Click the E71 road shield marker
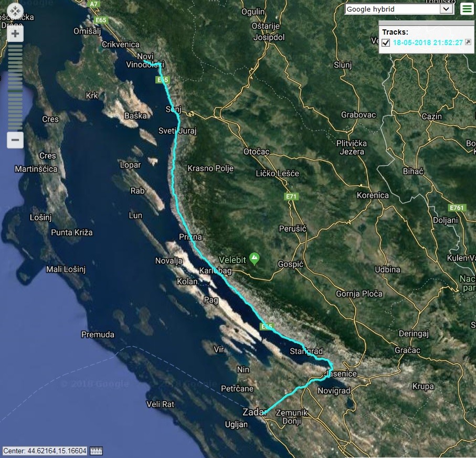Image resolution: width=476 pixels, height=458 pixels. coord(291,196)
